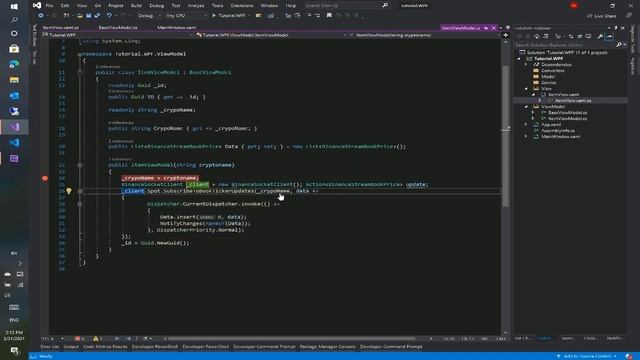This screenshot has height=360, width=640.
Task: Toggle pin on the ItemViewModel.cs tab
Action: pos(486,28)
